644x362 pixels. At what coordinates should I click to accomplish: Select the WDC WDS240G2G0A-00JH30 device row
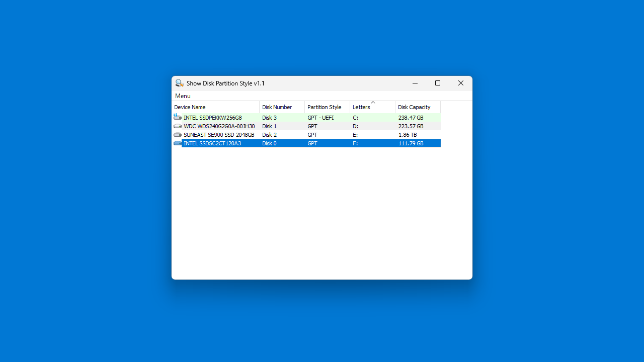click(x=306, y=126)
